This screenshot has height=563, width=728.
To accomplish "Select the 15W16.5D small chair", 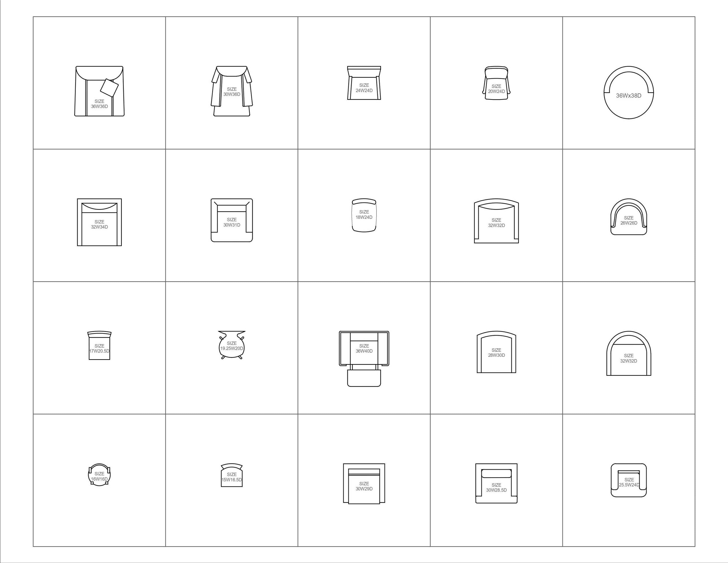I will coord(232,475).
